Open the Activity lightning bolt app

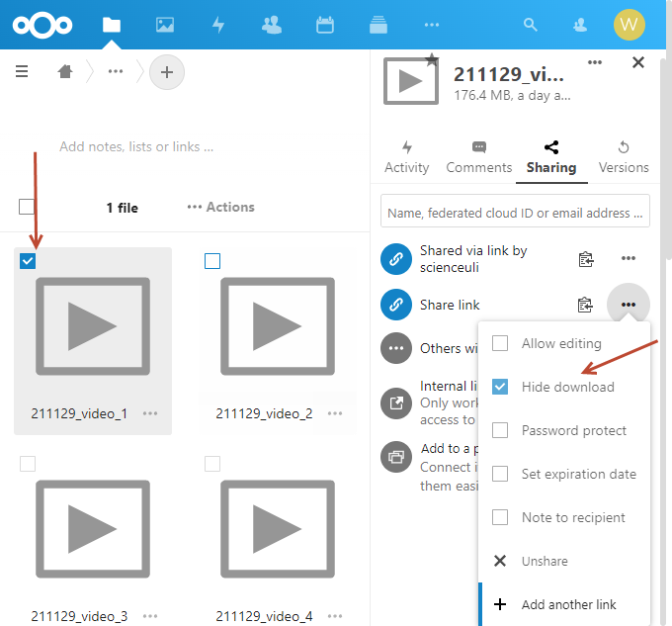coord(217,25)
